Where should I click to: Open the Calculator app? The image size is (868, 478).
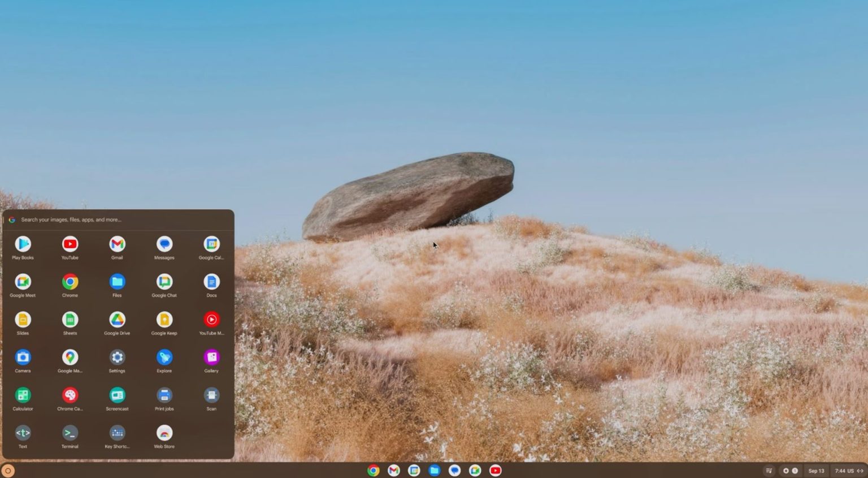(x=23, y=394)
